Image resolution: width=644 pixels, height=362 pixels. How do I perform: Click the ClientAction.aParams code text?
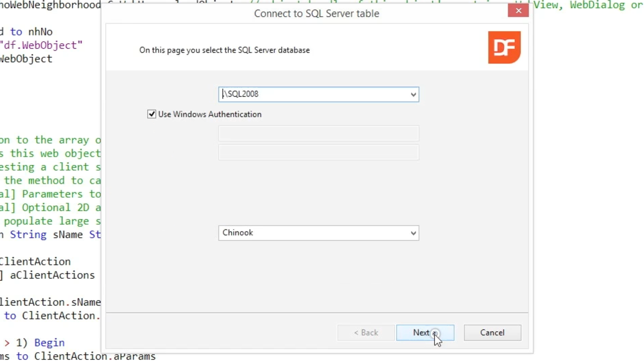tap(95, 356)
